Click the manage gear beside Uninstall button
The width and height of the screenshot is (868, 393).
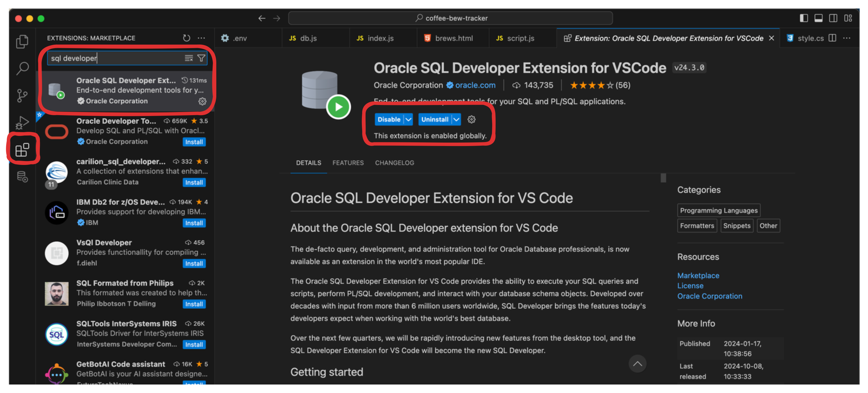point(471,119)
